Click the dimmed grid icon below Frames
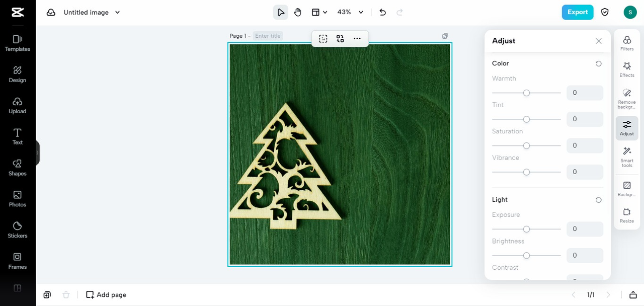Viewport: 644px width, 306px height. (18, 288)
